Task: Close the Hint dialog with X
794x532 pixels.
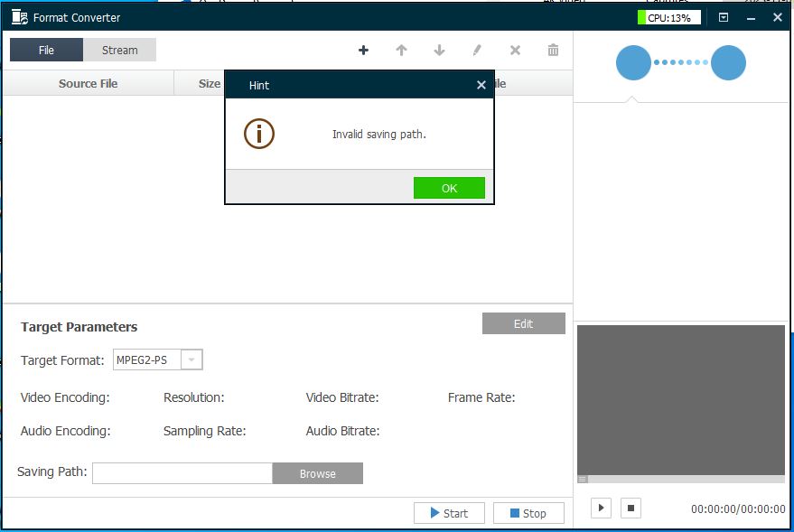Action: click(x=481, y=85)
